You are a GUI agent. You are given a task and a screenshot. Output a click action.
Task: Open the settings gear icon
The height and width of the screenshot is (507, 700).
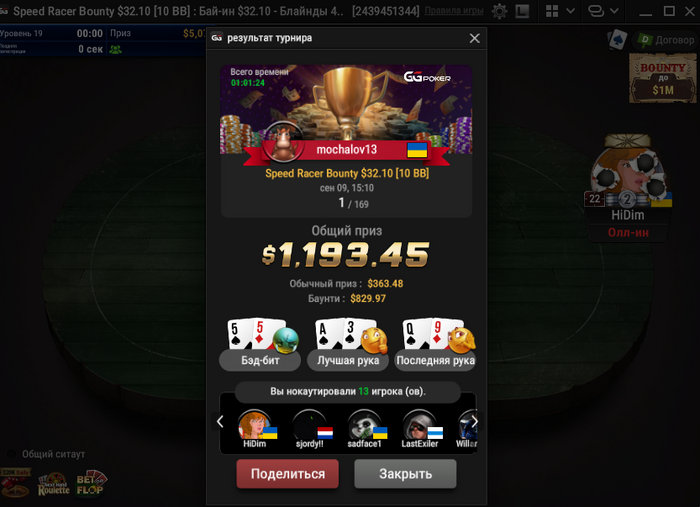(x=499, y=11)
